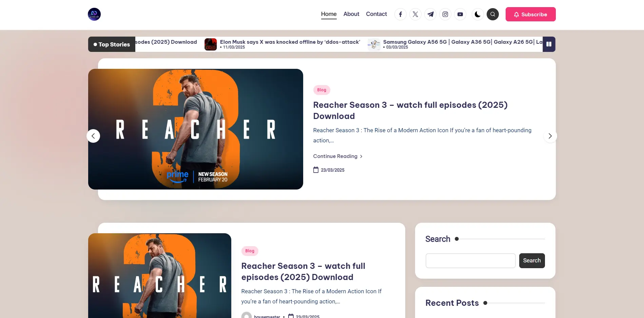
Task: Open the Contact menu item
Action: coord(376,14)
